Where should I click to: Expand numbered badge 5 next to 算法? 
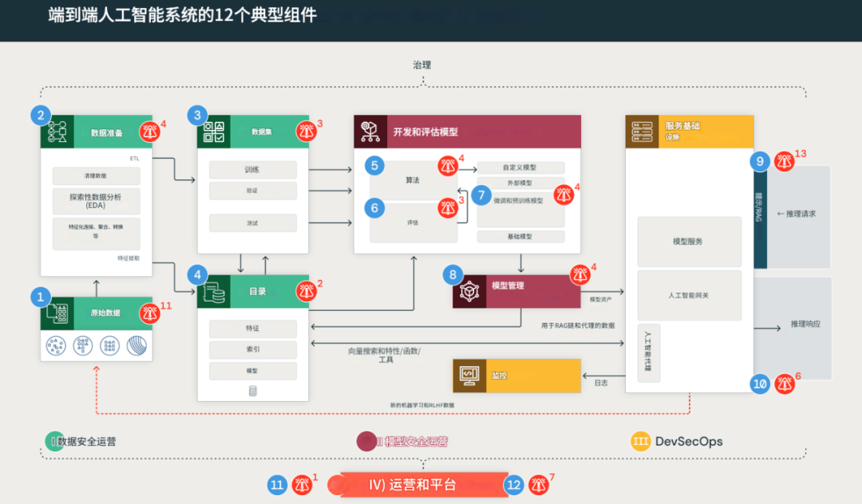click(373, 166)
